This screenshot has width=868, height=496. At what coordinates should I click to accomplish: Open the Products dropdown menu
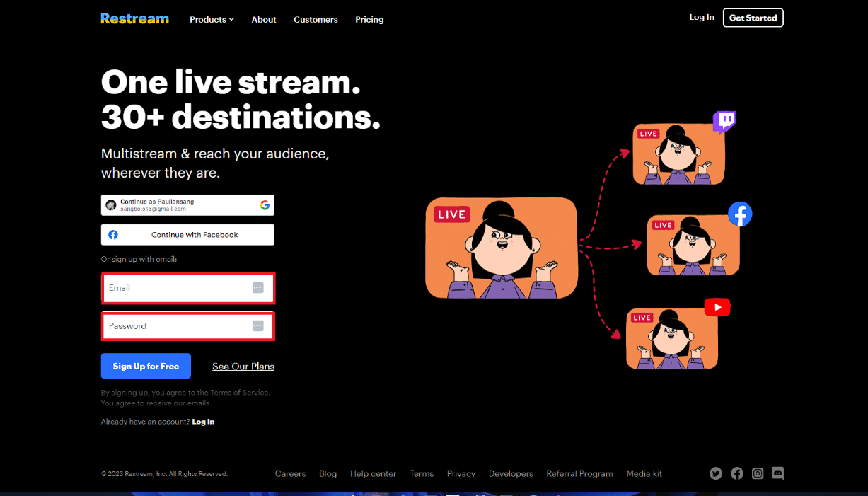click(x=212, y=20)
